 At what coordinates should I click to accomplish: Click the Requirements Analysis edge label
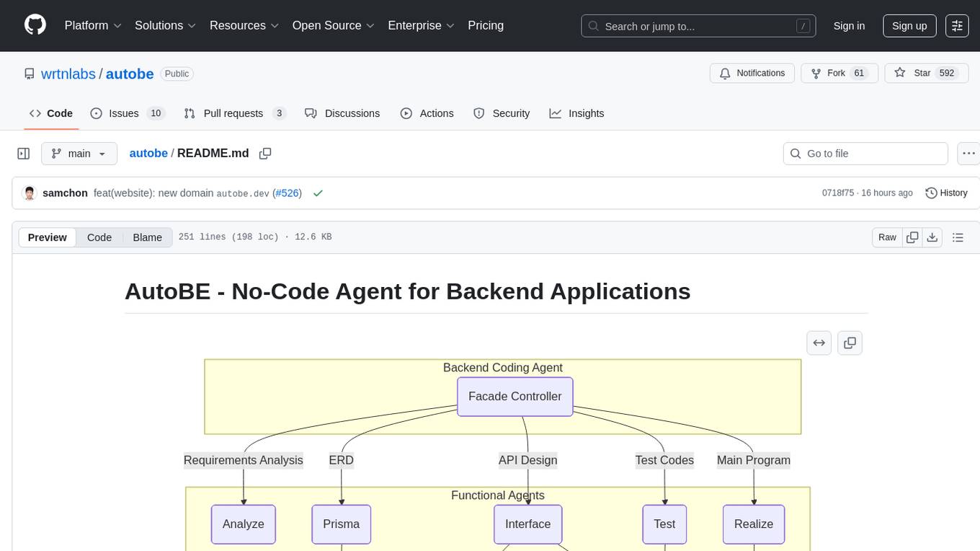244,460
